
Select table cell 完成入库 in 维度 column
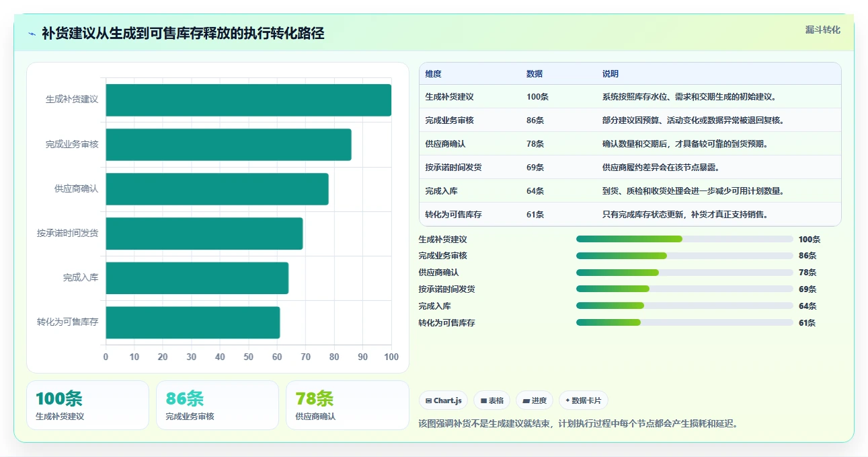(x=441, y=191)
